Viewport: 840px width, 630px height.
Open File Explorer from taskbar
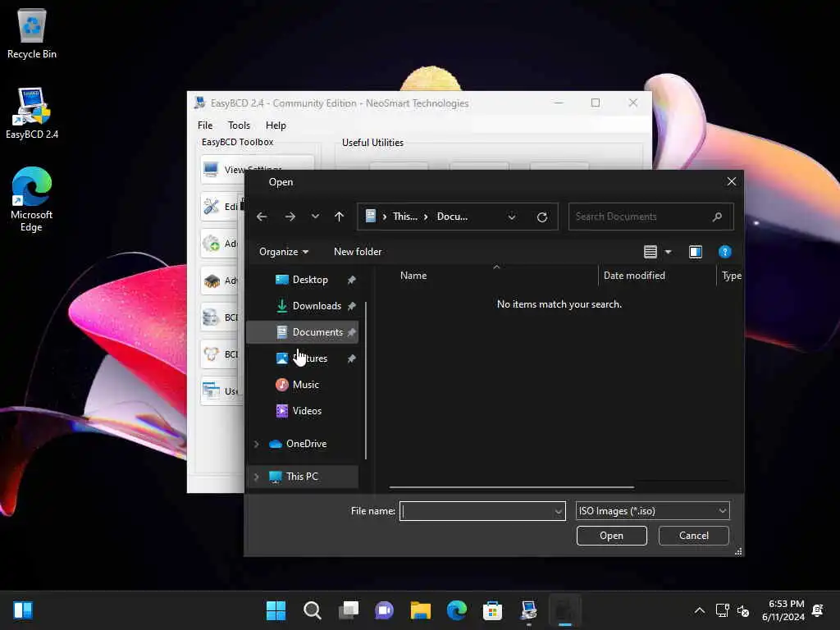pos(421,610)
